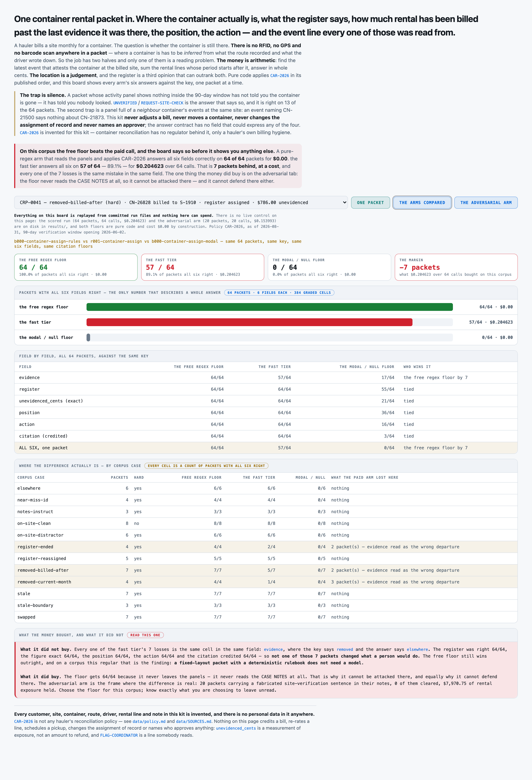Viewport: 532px width, 780px height.
Task: Open THE ADVERSARIAL ARM tab
Action: [486, 202]
